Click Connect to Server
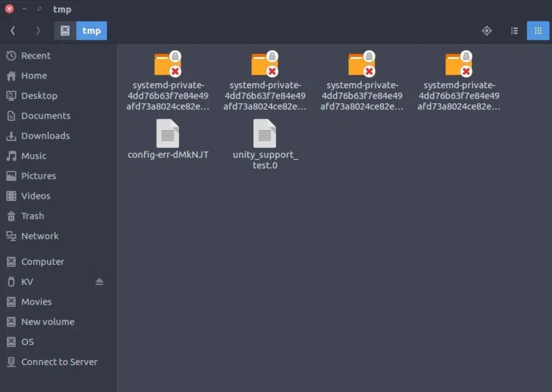The height and width of the screenshot is (392, 552). point(59,362)
